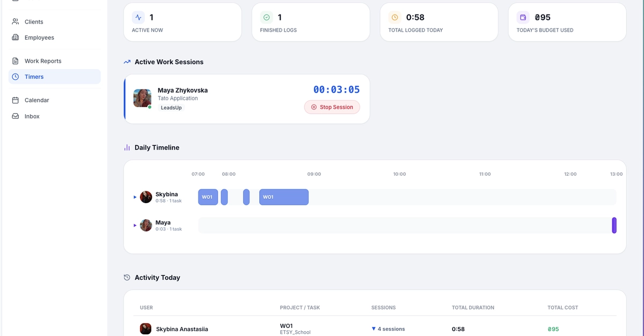This screenshot has height=336, width=644.
Task: Click the 12:00 timeline hour label
Action: pyautogui.click(x=570, y=174)
